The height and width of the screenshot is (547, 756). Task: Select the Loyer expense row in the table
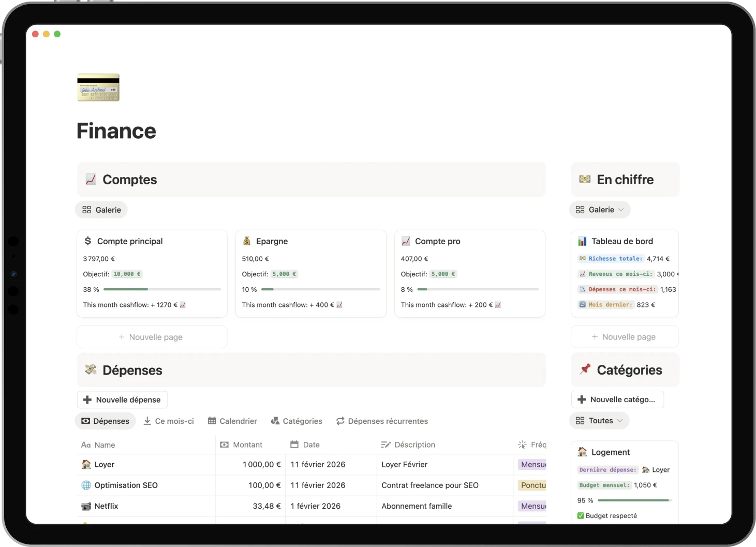point(104,464)
